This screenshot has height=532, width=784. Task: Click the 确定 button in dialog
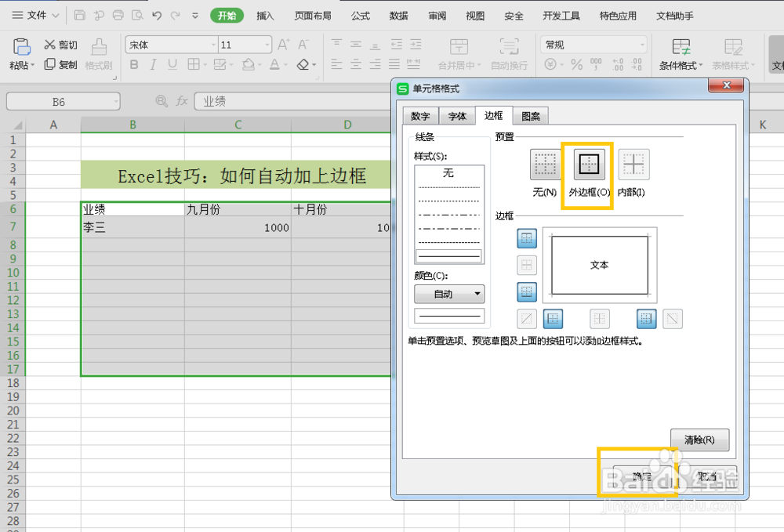click(x=642, y=476)
